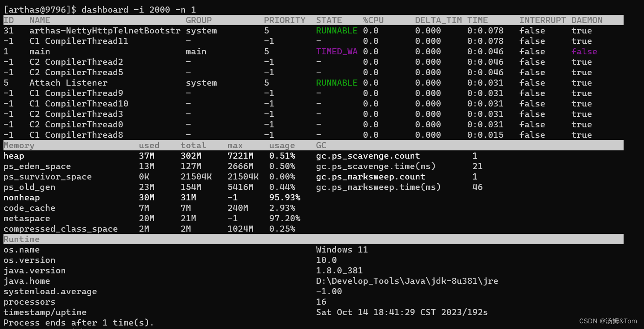Select the main thread row

[39, 51]
